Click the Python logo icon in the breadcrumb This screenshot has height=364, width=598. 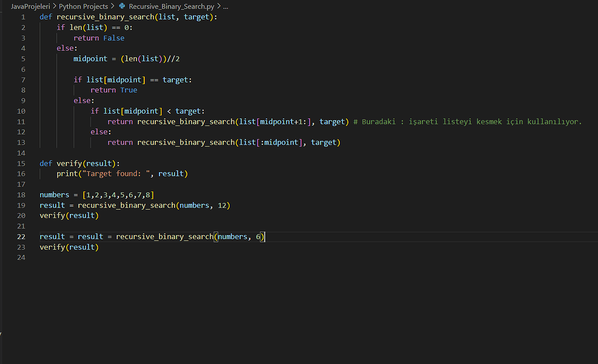(121, 6)
